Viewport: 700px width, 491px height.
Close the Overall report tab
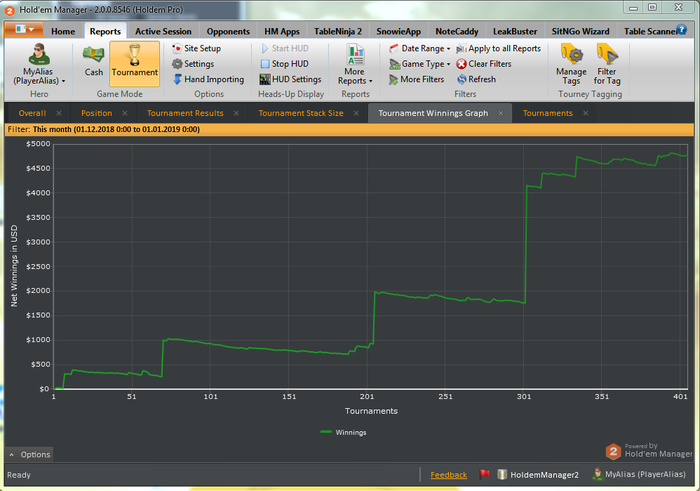click(59, 113)
